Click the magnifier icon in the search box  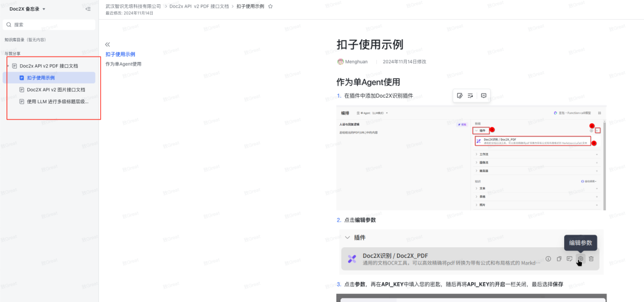pyautogui.click(x=9, y=24)
